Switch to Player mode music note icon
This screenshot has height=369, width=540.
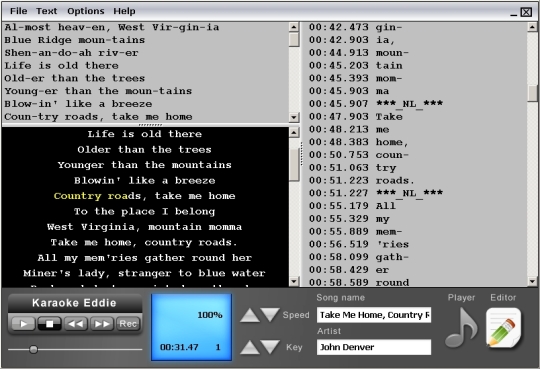(x=461, y=328)
